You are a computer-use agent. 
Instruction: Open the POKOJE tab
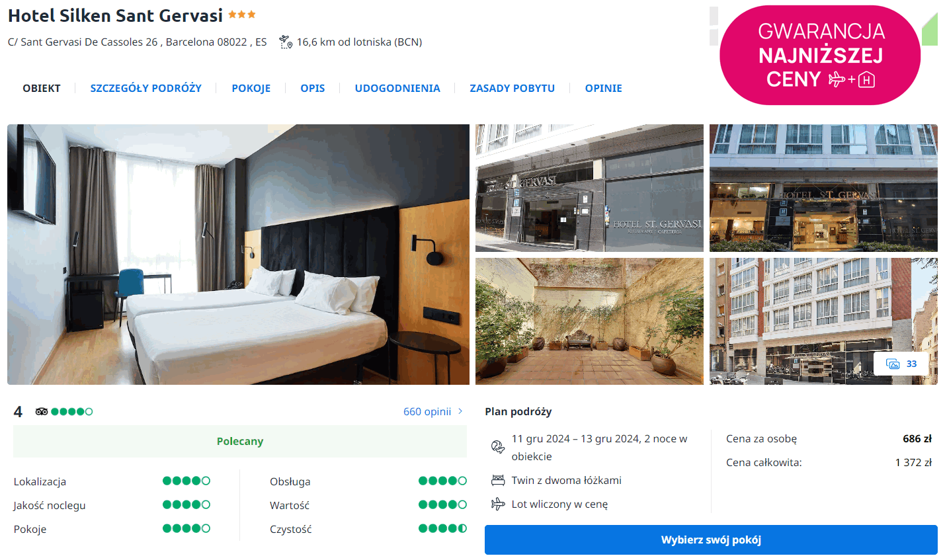tap(251, 88)
